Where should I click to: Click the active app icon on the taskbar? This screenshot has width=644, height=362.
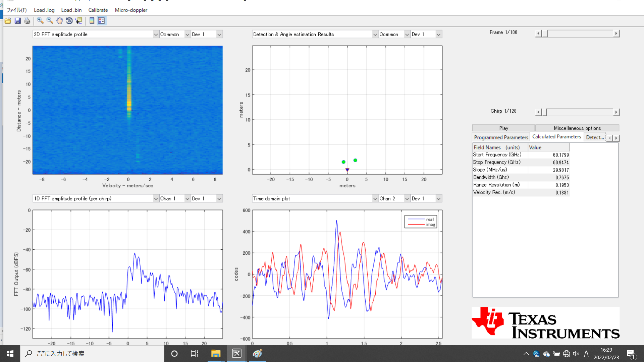(237, 354)
